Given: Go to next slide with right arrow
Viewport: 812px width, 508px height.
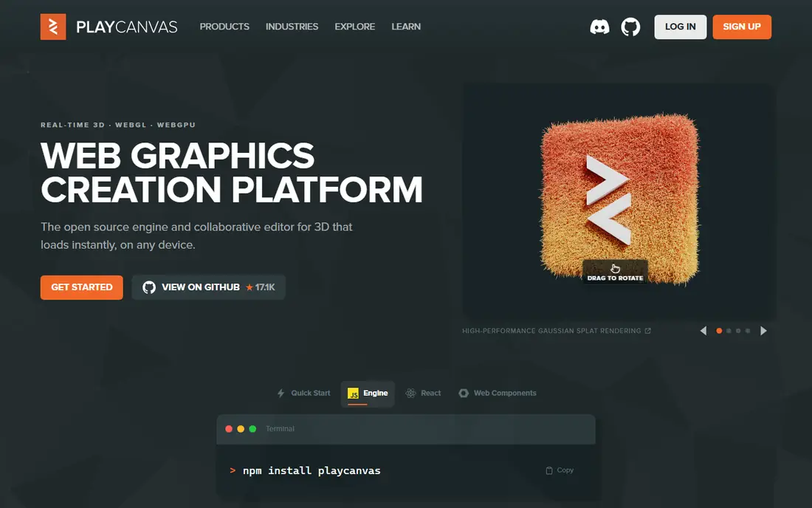Looking at the screenshot, I should [763, 330].
